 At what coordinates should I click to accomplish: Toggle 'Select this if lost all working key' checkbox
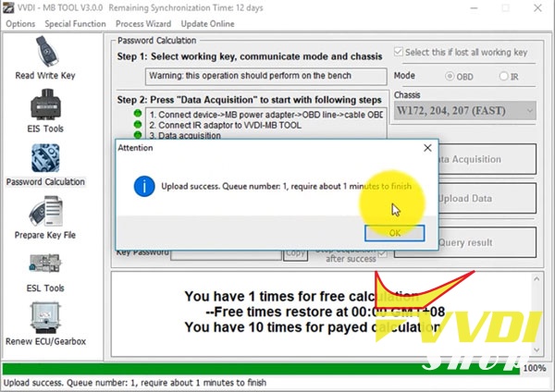(x=398, y=52)
